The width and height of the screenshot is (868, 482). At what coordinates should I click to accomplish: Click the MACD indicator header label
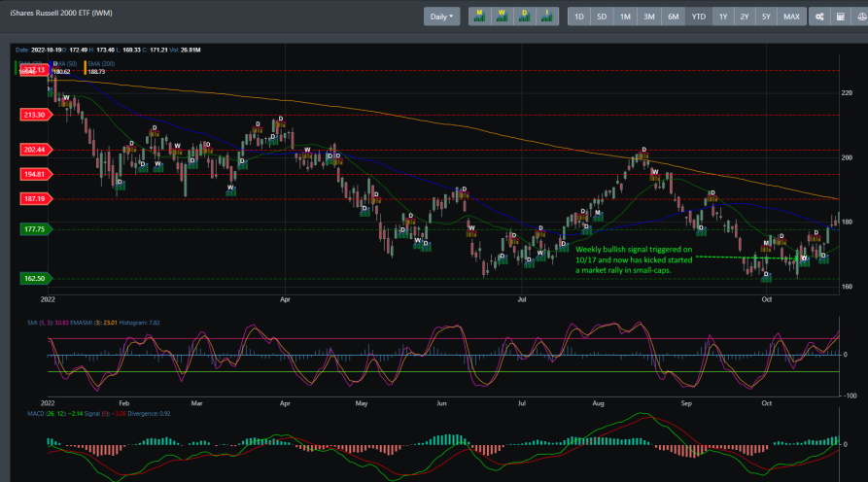click(99, 413)
